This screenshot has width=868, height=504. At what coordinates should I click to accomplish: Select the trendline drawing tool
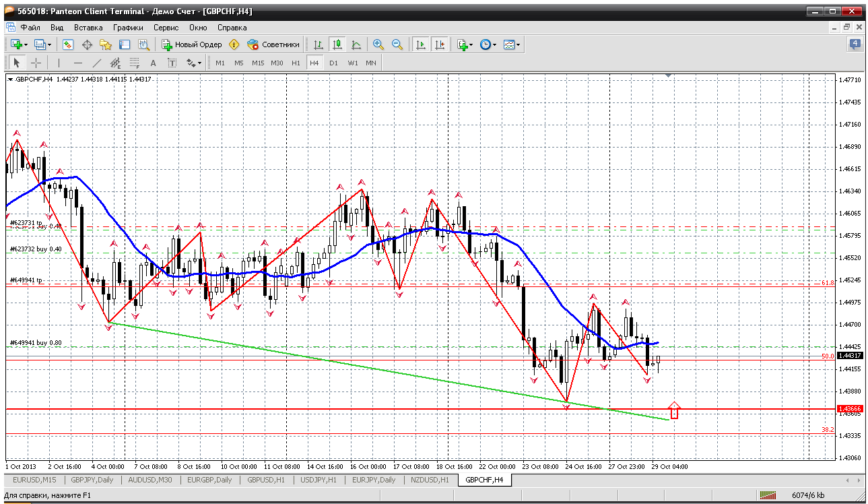[x=97, y=63]
